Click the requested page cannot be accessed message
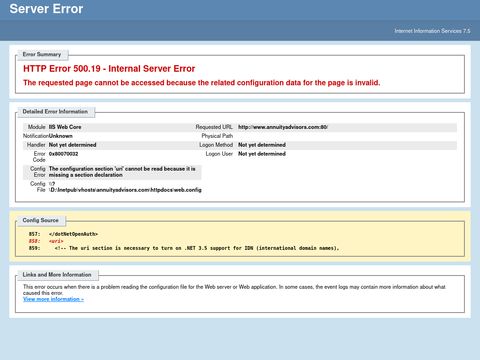480x360 pixels. 202,83
